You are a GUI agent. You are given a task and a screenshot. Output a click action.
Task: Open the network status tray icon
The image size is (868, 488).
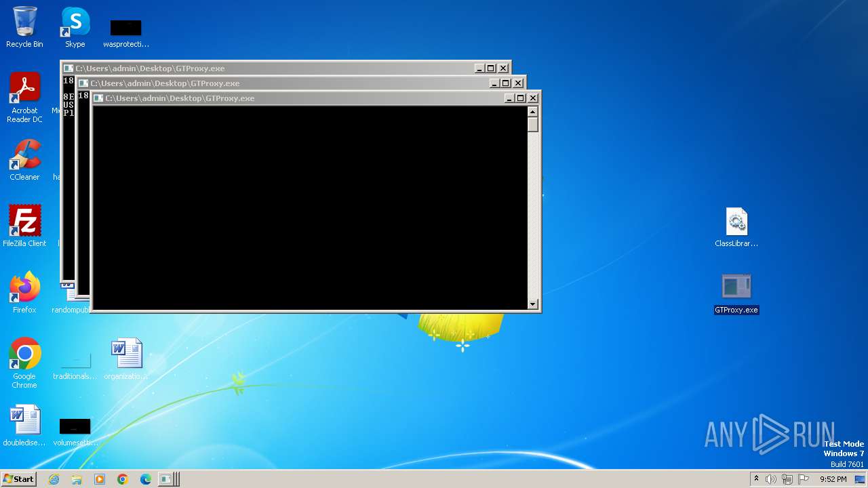[787, 479]
